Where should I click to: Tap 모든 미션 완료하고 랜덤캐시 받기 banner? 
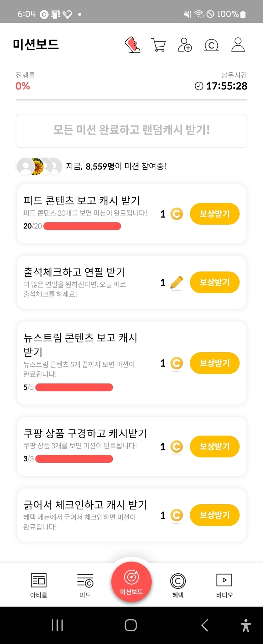(x=131, y=130)
